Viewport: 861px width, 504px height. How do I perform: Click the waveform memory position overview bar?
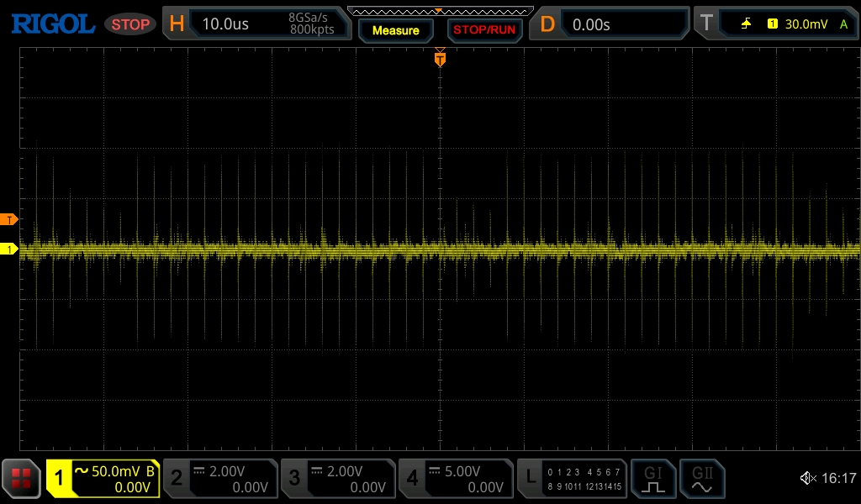tap(440, 11)
